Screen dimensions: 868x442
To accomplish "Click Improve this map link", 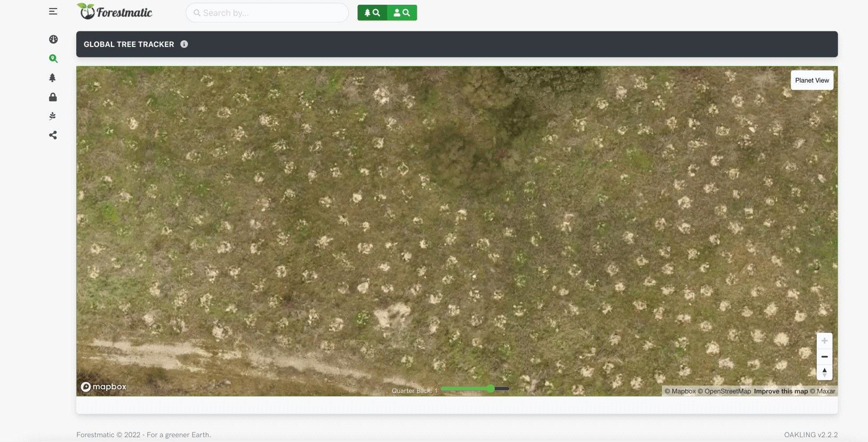I will coord(781,391).
